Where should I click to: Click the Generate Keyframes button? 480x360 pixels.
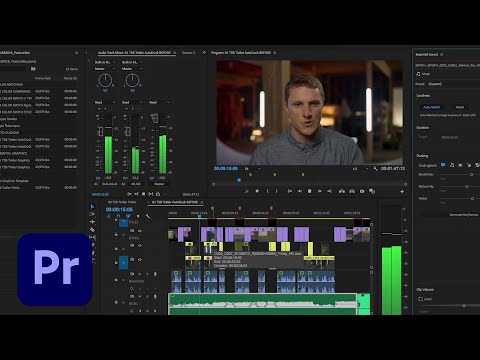click(464, 215)
